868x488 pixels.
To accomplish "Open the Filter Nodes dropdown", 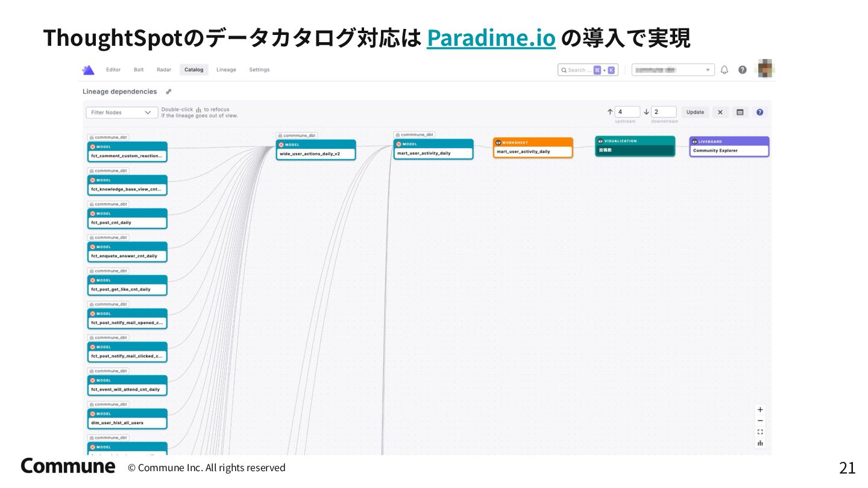I will (x=122, y=113).
